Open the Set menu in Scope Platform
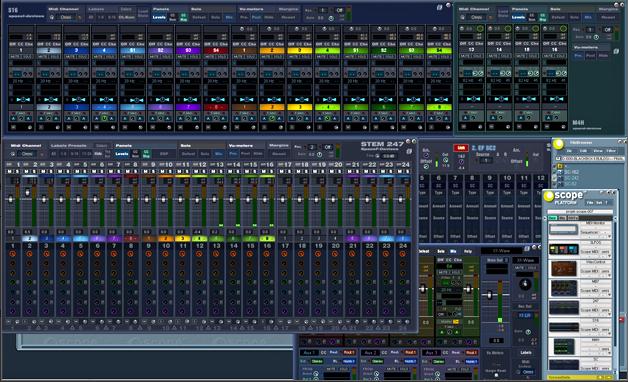 click(599, 203)
